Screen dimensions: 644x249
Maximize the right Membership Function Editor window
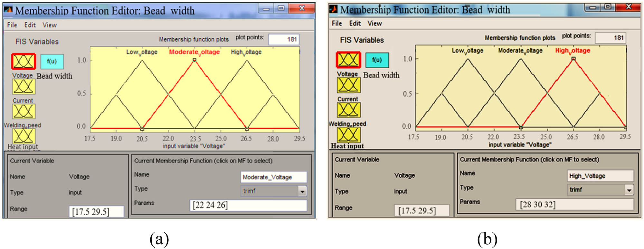click(x=608, y=7)
